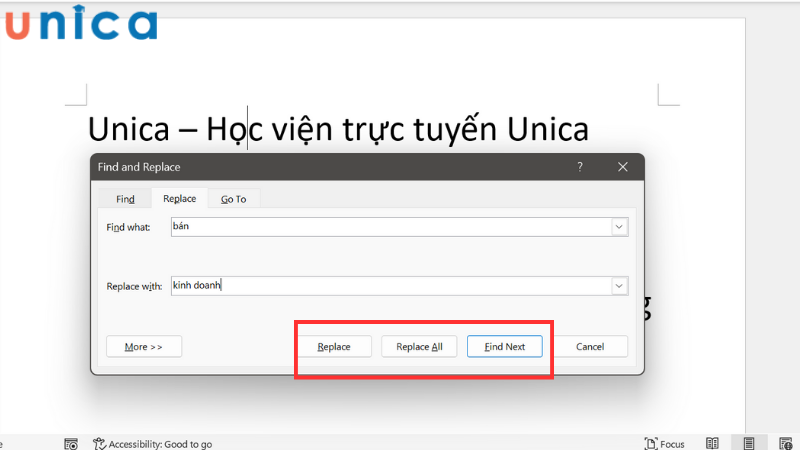This screenshot has height=450, width=800.
Task: Click the Find what input field
Action: point(391,227)
